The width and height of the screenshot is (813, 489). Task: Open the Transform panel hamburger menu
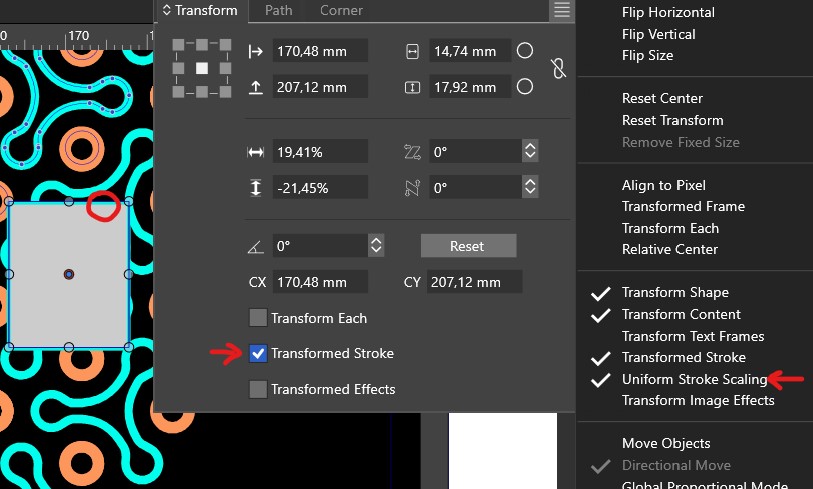click(x=561, y=10)
